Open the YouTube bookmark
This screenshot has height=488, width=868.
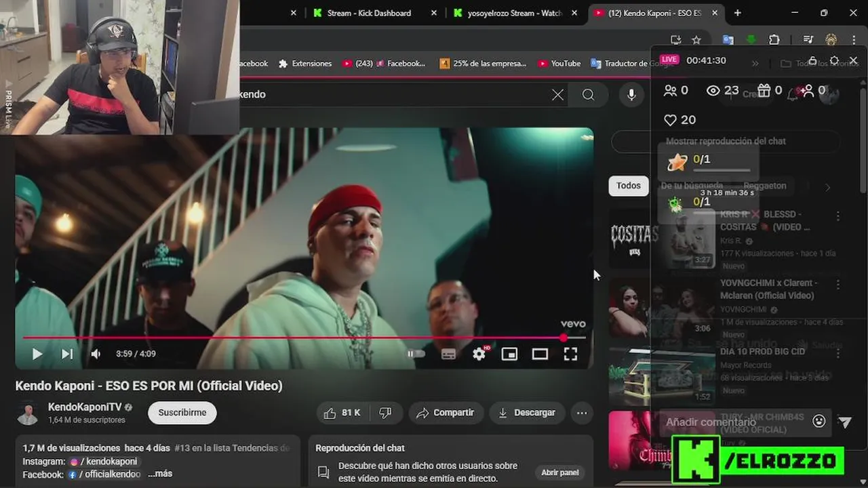559,64
